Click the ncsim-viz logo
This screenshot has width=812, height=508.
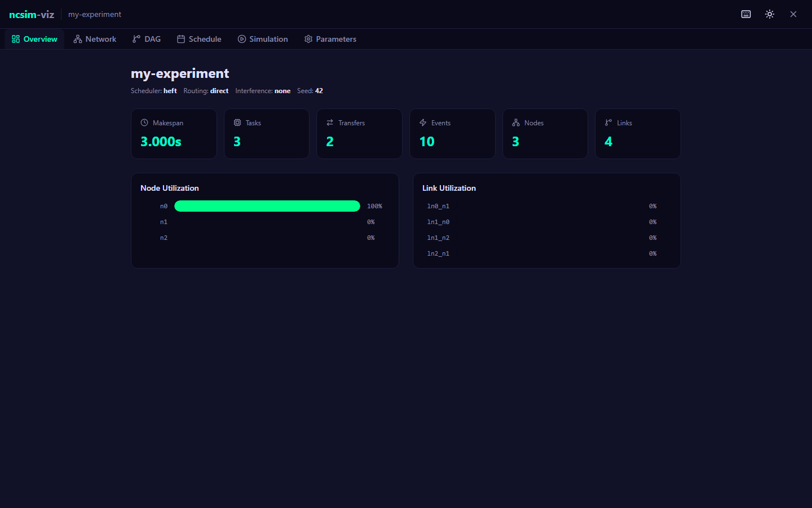32,15
